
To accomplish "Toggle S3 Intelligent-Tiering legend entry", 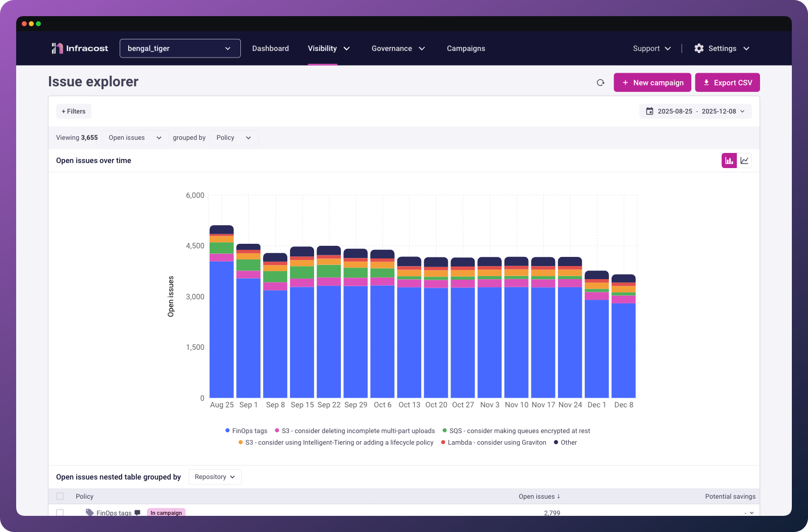I will point(336,443).
